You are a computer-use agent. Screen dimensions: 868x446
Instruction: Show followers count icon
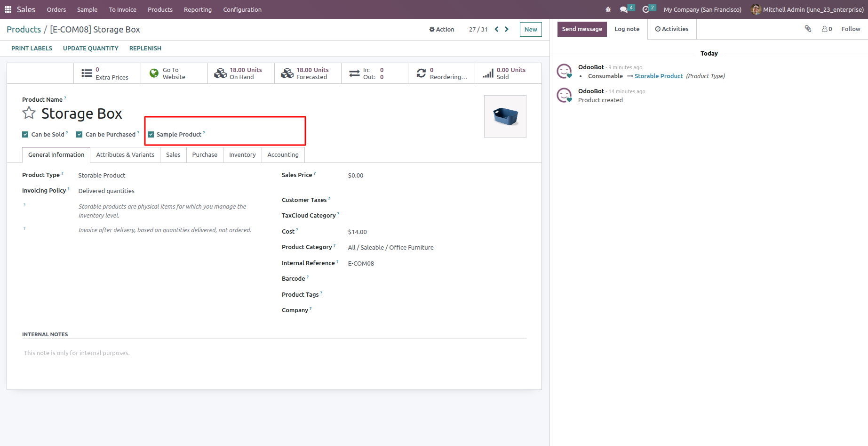point(827,29)
